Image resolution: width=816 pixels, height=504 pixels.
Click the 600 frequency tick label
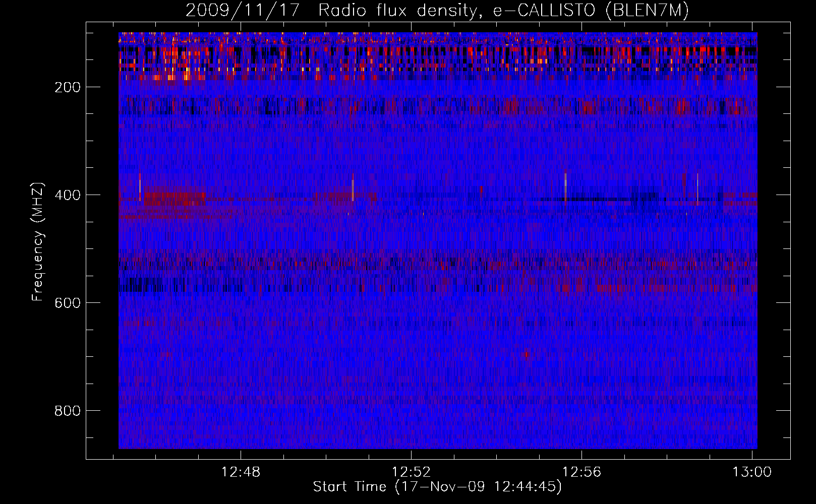point(68,303)
